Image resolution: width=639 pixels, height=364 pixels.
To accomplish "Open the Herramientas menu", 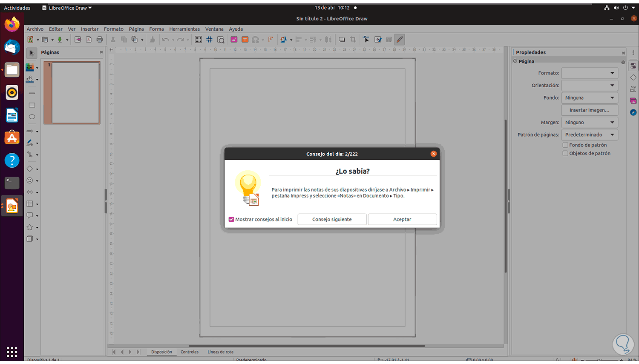I will click(184, 29).
